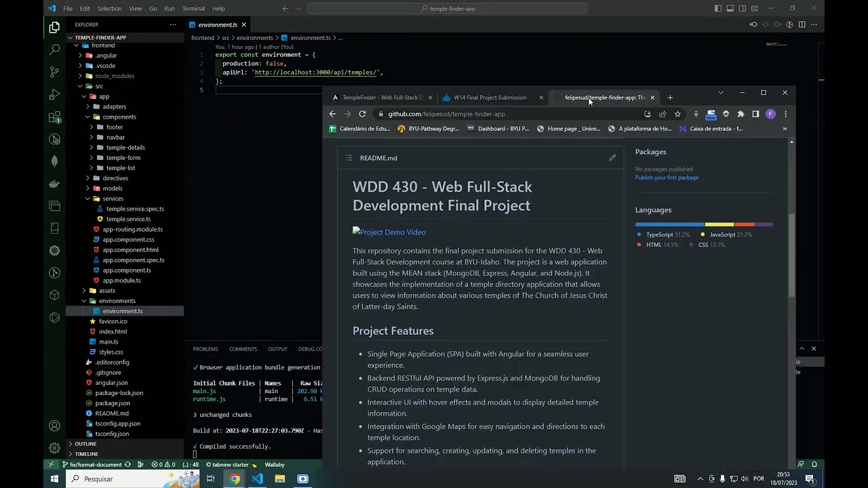The image size is (868, 488).
Task: Go back in Chrome browser
Action: (x=332, y=114)
